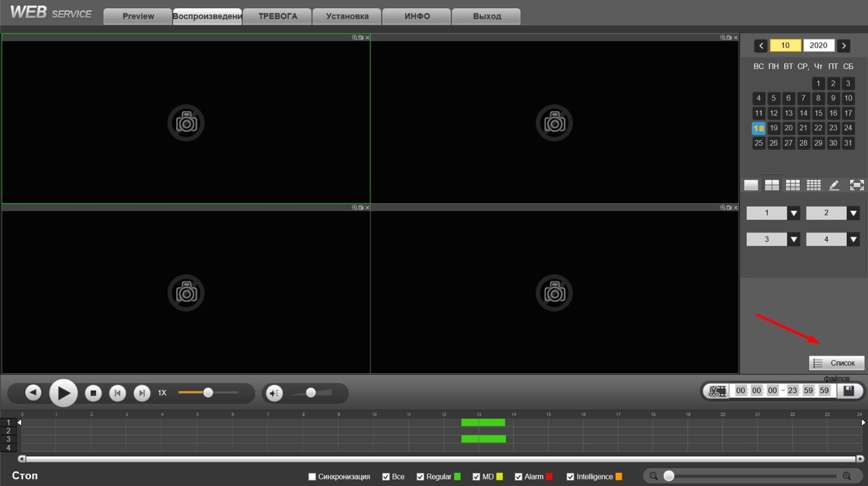Click the start hour field 00
Viewport: 868px width, 486px height.
[x=740, y=391]
